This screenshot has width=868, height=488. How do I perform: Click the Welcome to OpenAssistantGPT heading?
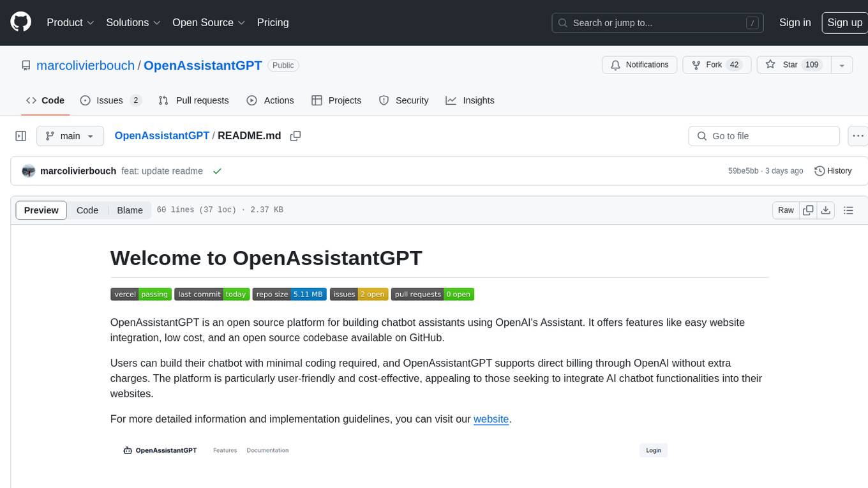tap(266, 258)
